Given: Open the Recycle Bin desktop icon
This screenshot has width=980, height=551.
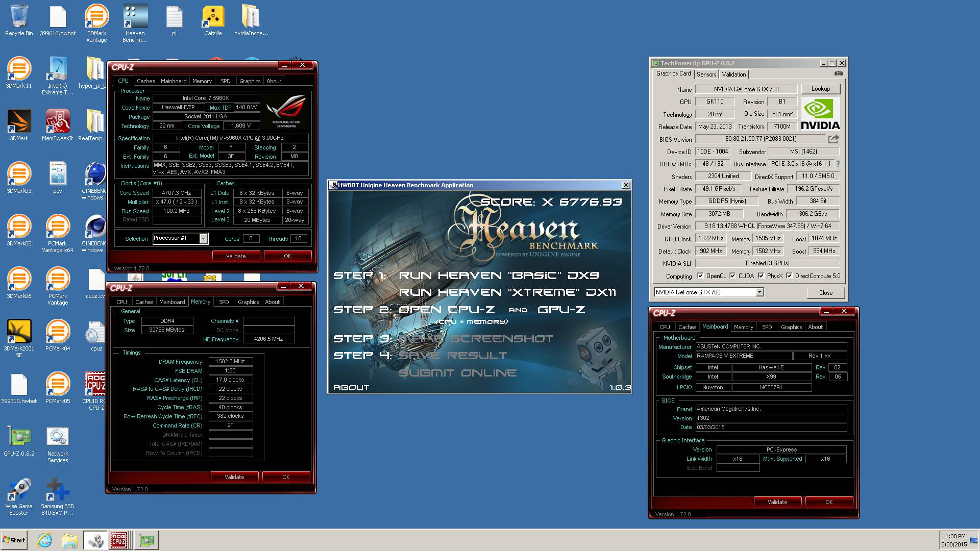Looking at the screenshot, I should point(19,20).
